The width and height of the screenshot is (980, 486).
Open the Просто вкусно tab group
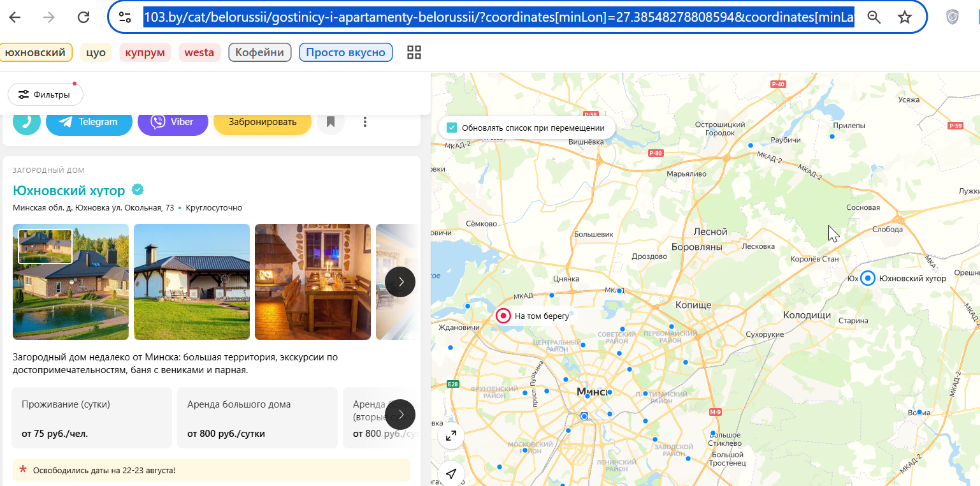(346, 52)
